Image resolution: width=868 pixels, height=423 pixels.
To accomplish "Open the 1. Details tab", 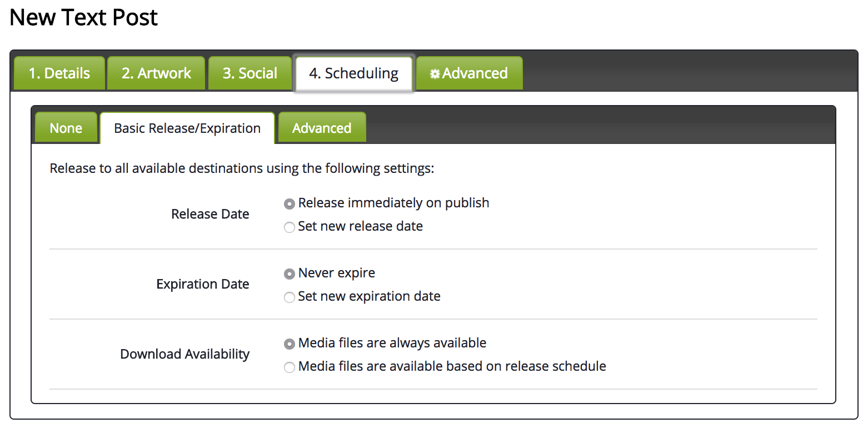I will click(59, 73).
